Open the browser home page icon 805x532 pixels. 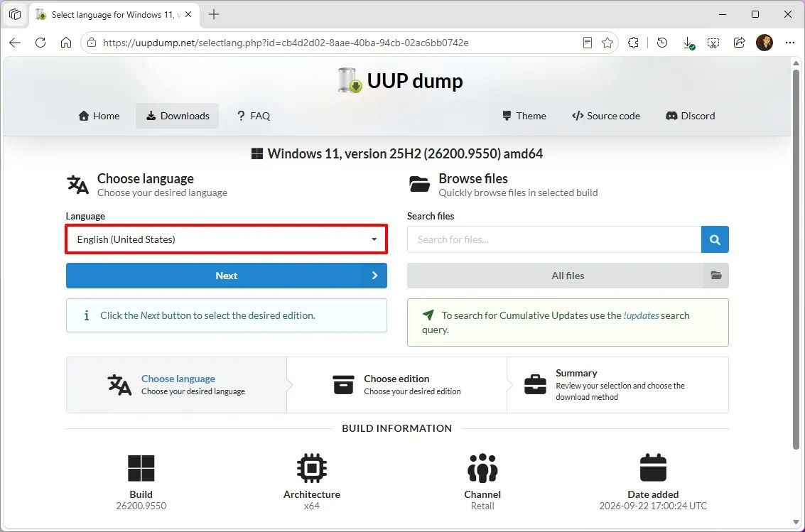point(66,43)
